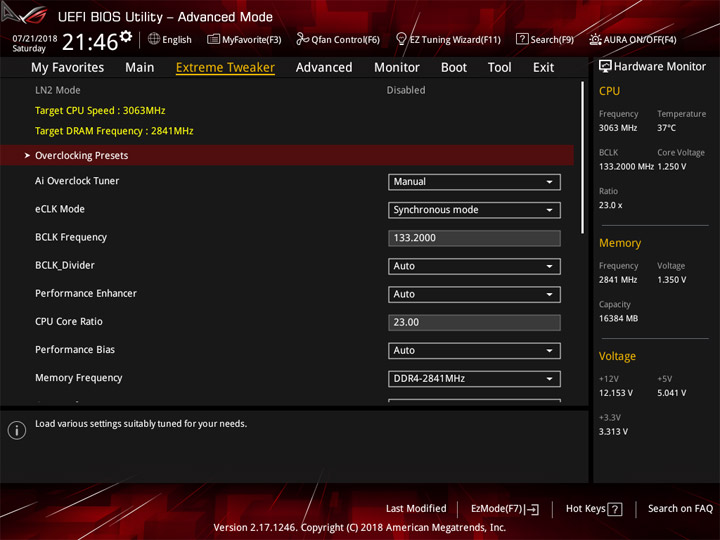The image size is (720, 540).
Task: Click the 07/21/2018 date text
Action: [x=34, y=39]
